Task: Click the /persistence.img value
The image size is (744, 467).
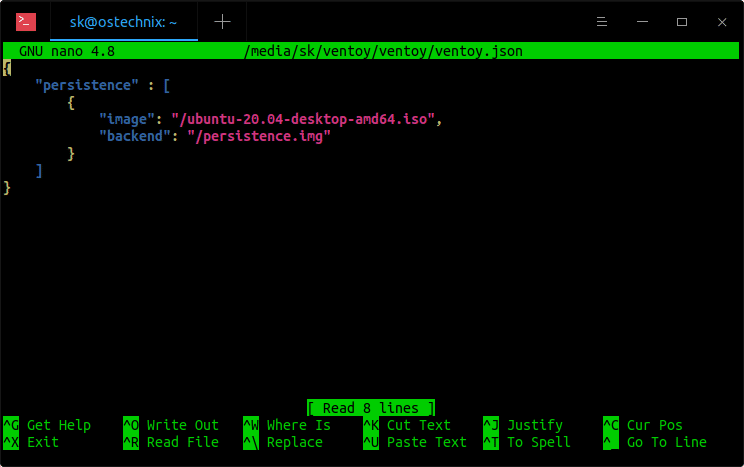Action: coord(259,137)
